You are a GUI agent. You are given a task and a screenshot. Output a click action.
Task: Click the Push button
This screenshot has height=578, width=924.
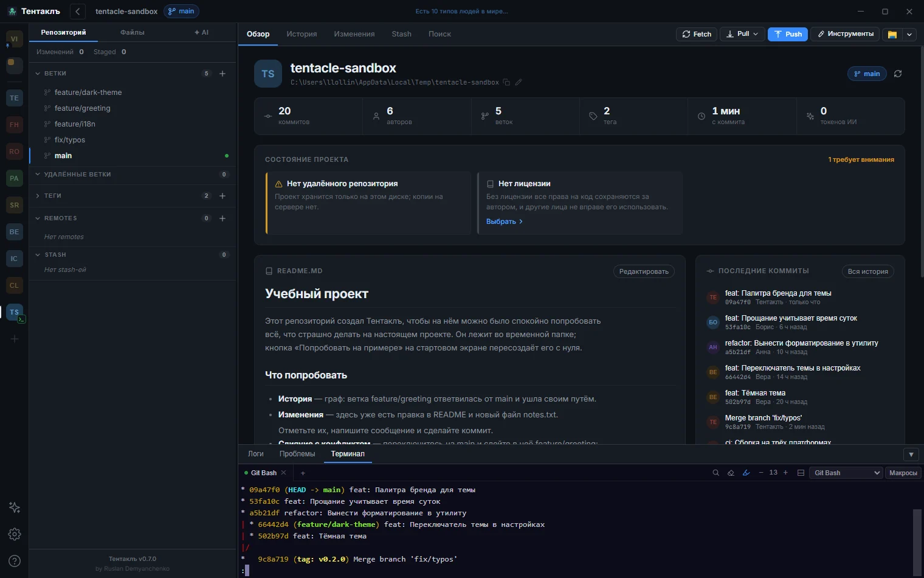[x=788, y=34]
